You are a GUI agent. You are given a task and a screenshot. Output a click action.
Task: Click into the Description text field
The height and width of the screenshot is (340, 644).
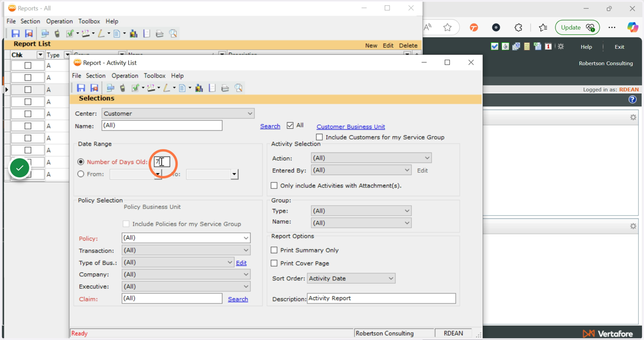(381, 299)
